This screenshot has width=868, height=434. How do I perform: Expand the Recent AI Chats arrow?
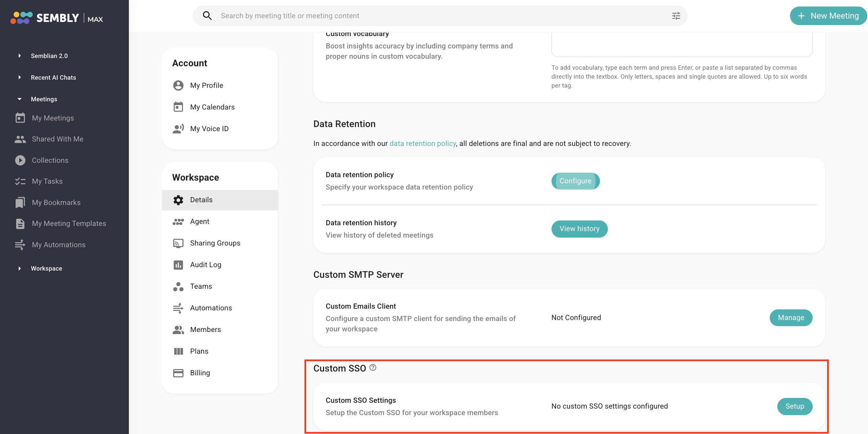point(20,77)
